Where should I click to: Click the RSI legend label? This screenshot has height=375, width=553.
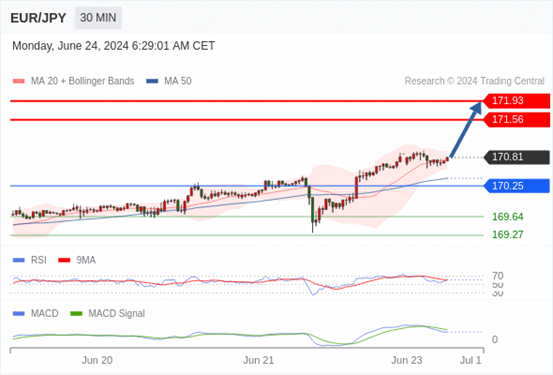click(x=38, y=260)
